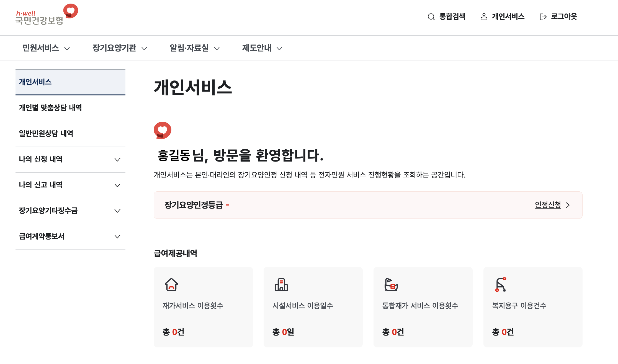The image size is (618, 364).
Task: Click the 재가서비스 이용횟수 card
Action: point(203,307)
